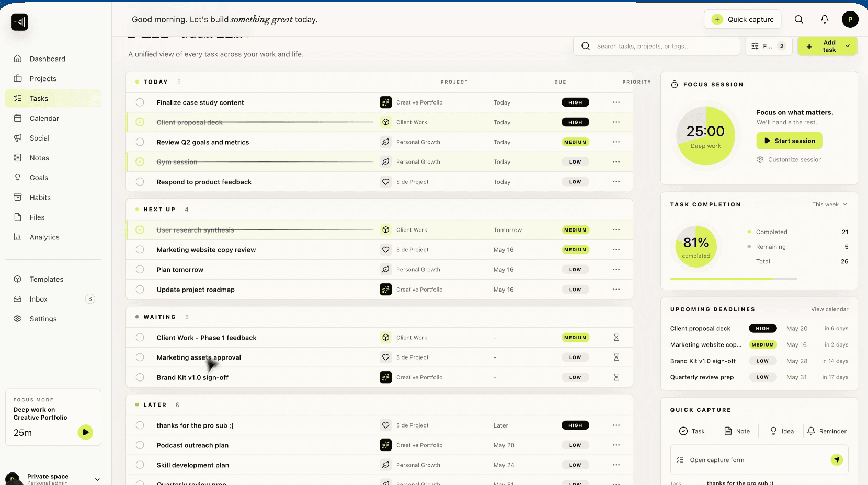
Task: Open This week period dropdown
Action: (830, 205)
